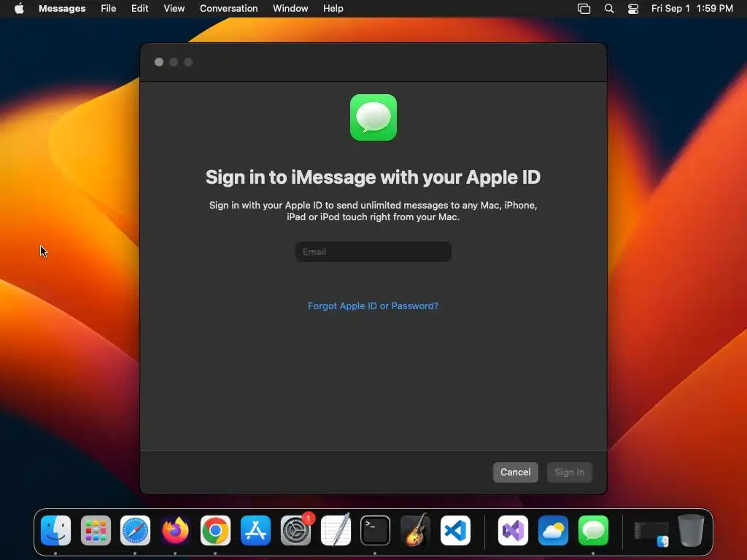Screen dimensions: 747x560
Task: Click the Messages icon in the Dock
Action: tap(593, 530)
